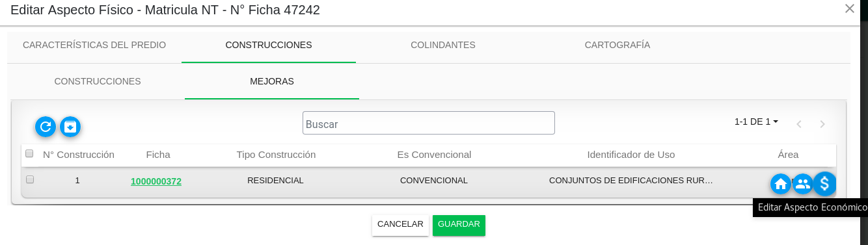Click into the Buscar search field

tap(429, 123)
